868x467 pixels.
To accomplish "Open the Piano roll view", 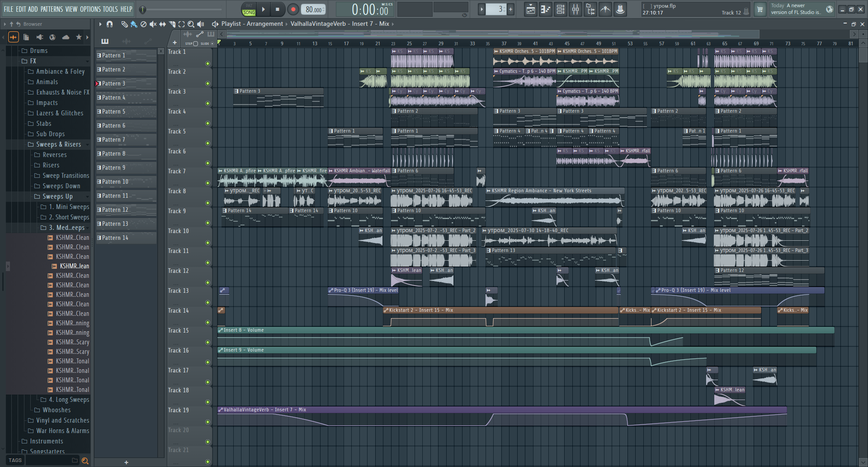I will coord(545,9).
